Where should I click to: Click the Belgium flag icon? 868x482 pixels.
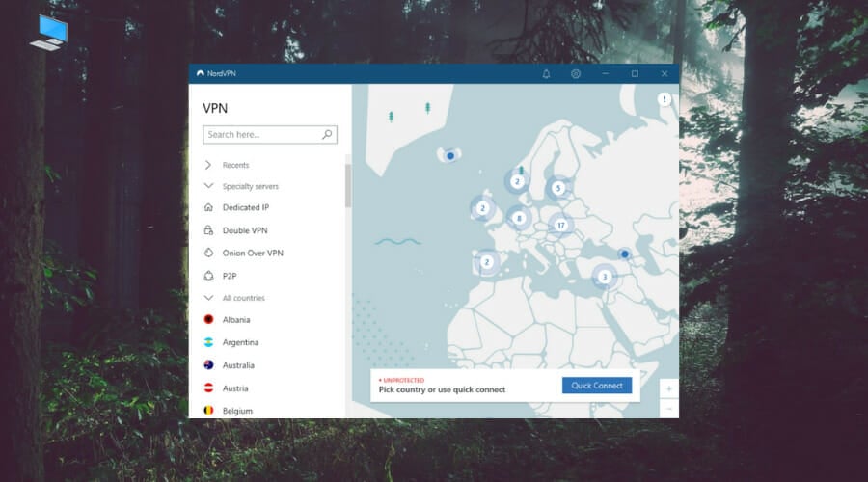point(208,411)
